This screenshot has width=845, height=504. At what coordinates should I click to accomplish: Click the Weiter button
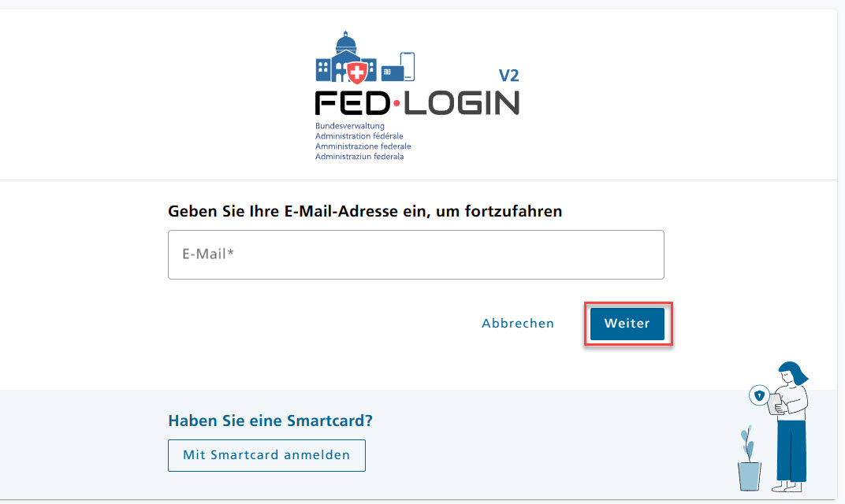click(627, 324)
